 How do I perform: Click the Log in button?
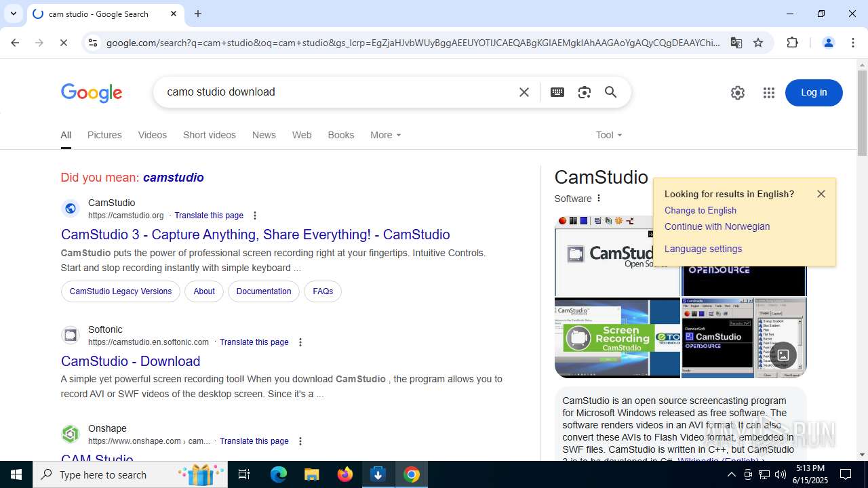pos(814,93)
